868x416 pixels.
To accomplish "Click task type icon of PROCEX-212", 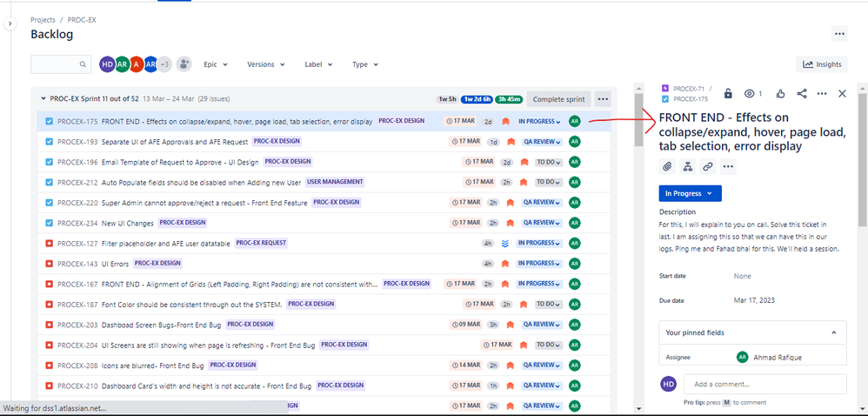I will (x=49, y=182).
